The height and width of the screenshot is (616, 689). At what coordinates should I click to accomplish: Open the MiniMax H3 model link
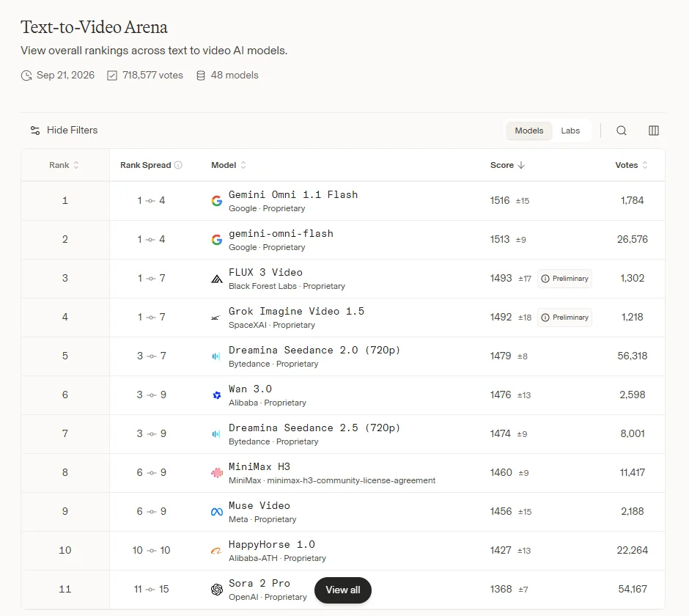[259, 466]
